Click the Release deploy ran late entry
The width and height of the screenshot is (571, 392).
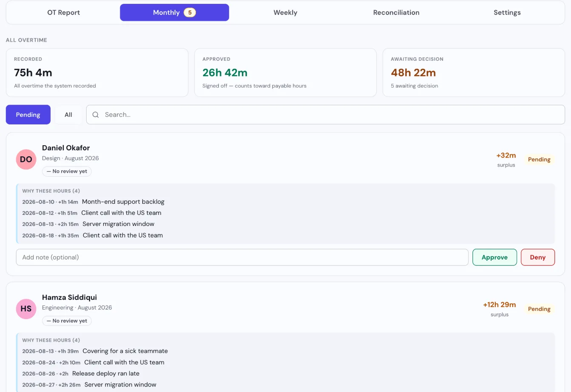[x=81, y=373]
